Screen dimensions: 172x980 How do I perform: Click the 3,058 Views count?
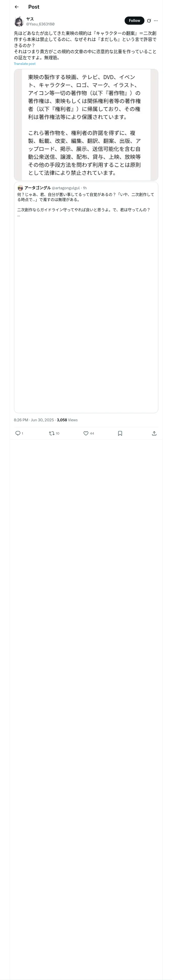[67, 420]
